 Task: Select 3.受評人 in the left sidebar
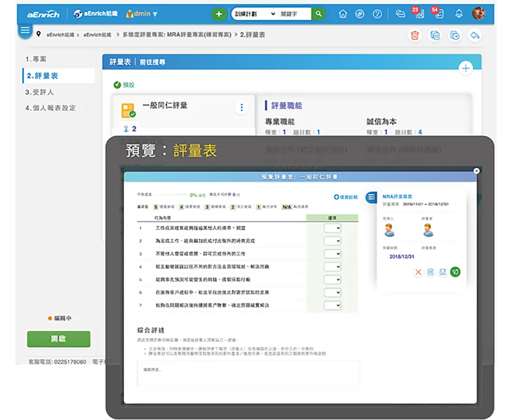[x=40, y=92]
